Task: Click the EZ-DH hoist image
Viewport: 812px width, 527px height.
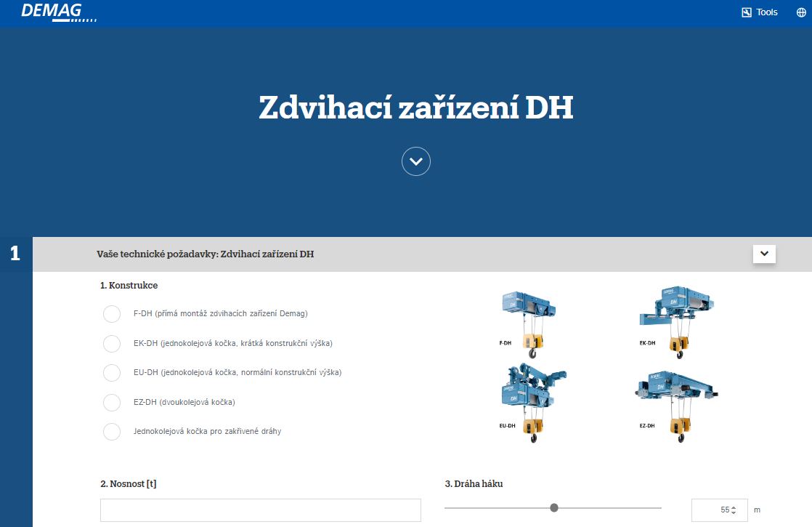Action: pyautogui.click(x=675, y=406)
